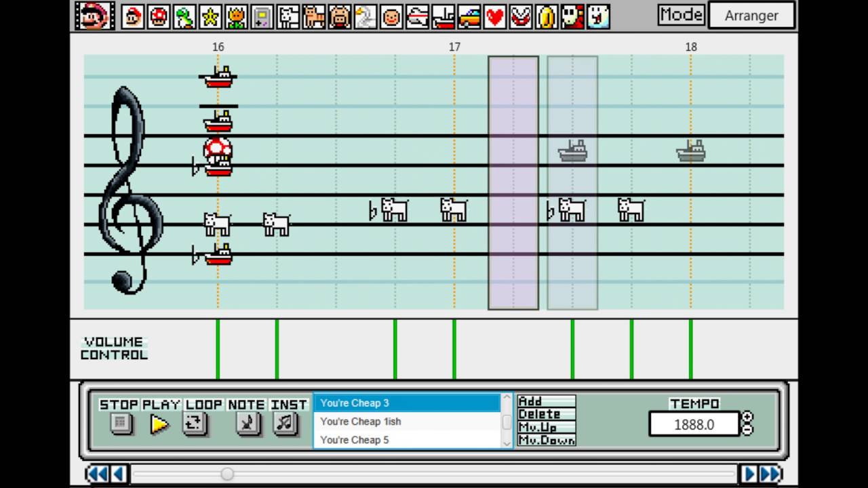The image size is (868, 488).
Task: Click the volume bar at measure 18
Action: (x=690, y=349)
